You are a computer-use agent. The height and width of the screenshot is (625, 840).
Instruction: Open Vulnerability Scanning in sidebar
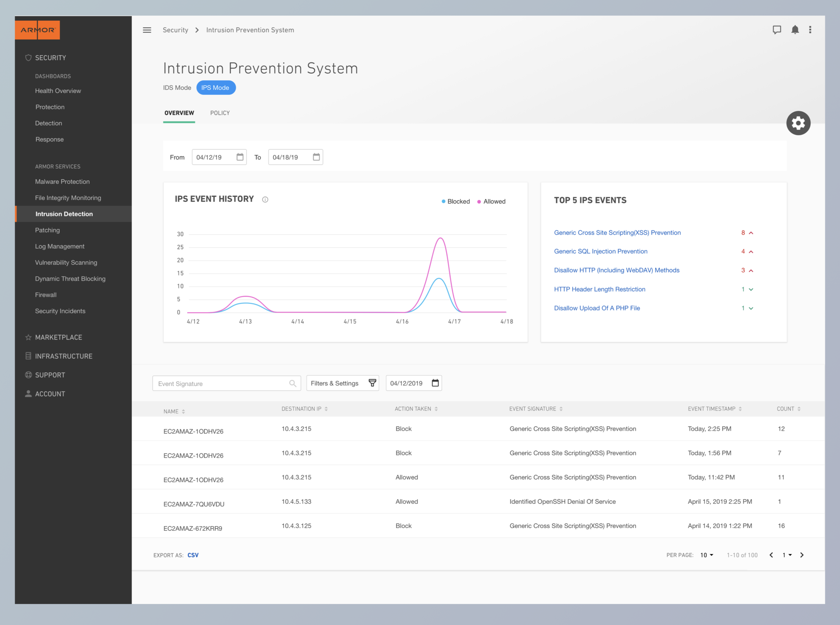pyautogui.click(x=66, y=262)
